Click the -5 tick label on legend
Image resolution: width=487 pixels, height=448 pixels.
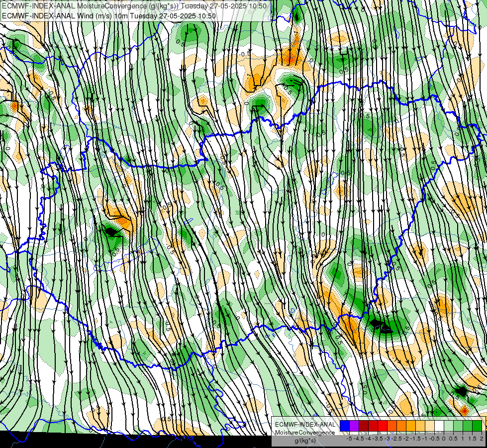coord(349,439)
